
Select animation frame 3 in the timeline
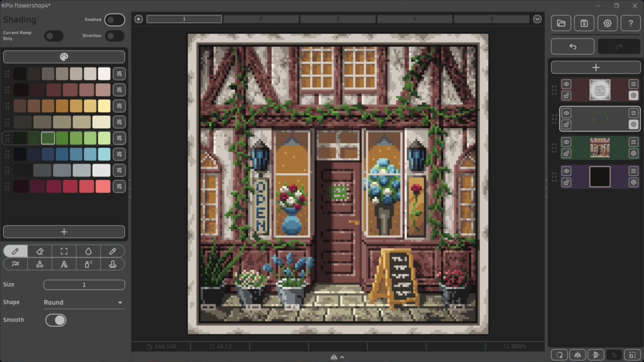point(338,19)
